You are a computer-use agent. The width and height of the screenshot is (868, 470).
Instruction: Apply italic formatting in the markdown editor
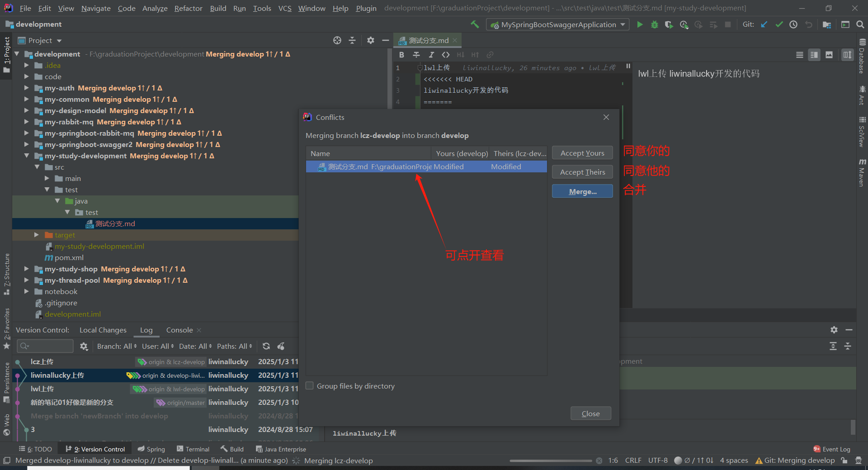tap(431, 55)
